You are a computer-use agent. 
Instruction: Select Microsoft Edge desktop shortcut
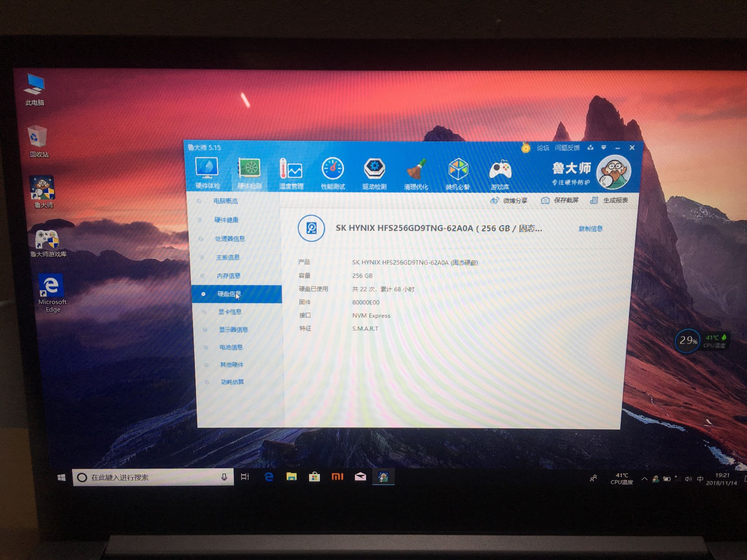(x=52, y=294)
